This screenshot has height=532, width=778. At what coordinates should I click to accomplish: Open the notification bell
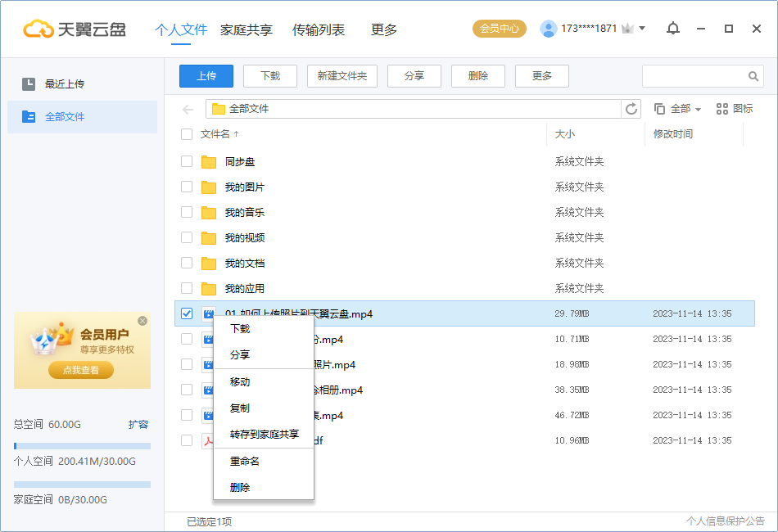(673, 29)
